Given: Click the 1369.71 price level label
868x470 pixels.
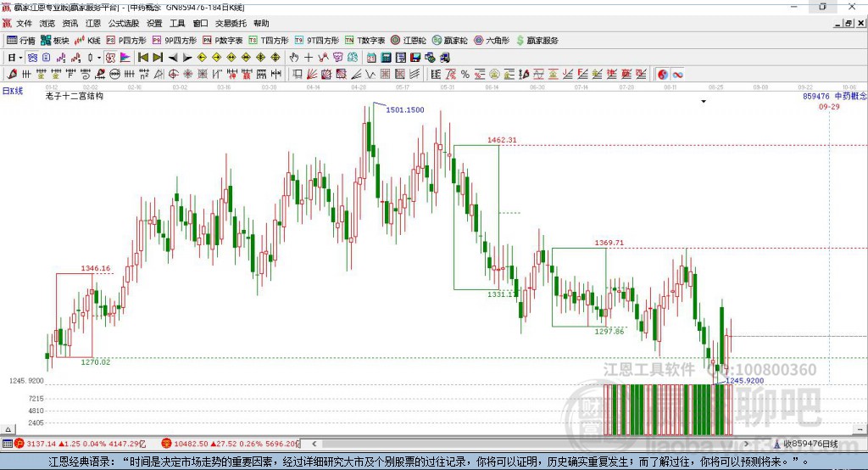Looking at the screenshot, I should click(x=609, y=243).
